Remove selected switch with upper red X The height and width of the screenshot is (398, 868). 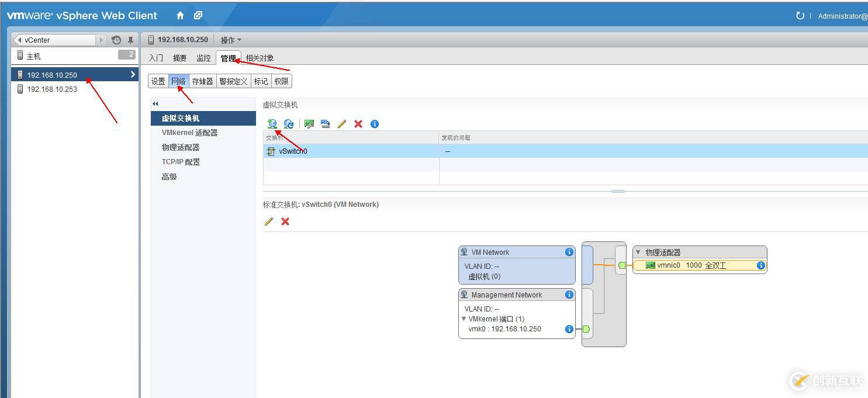click(x=358, y=124)
